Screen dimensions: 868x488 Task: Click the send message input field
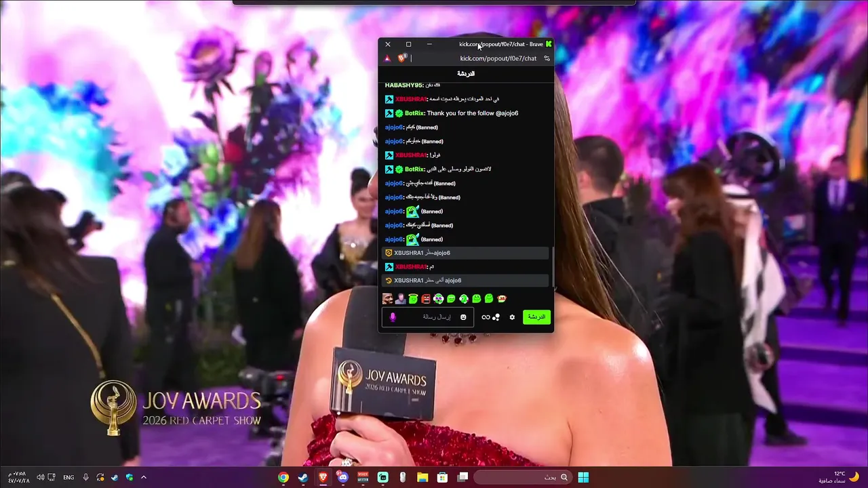tap(428, 317)
